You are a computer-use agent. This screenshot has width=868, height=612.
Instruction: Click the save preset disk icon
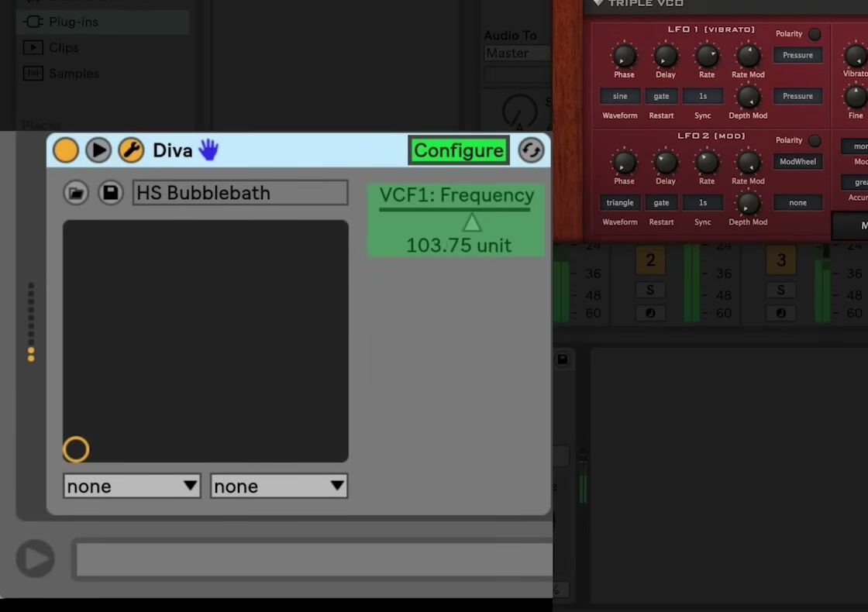tap(111, 193)
